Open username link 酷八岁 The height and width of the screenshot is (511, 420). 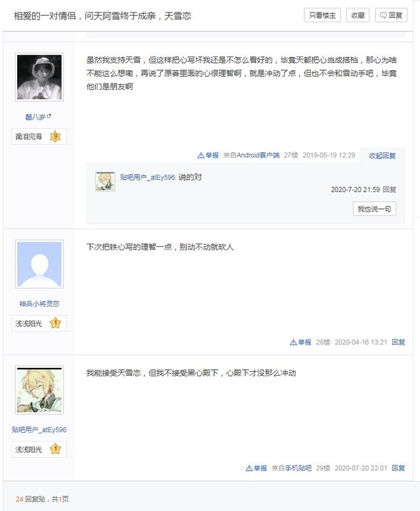[x=35, y=117]
